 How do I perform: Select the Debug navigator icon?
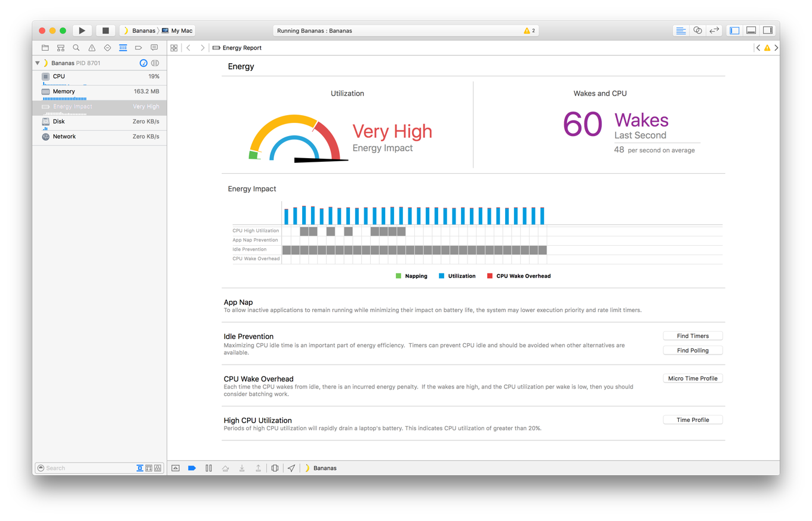pyautogui.click(x=123, y=48)
